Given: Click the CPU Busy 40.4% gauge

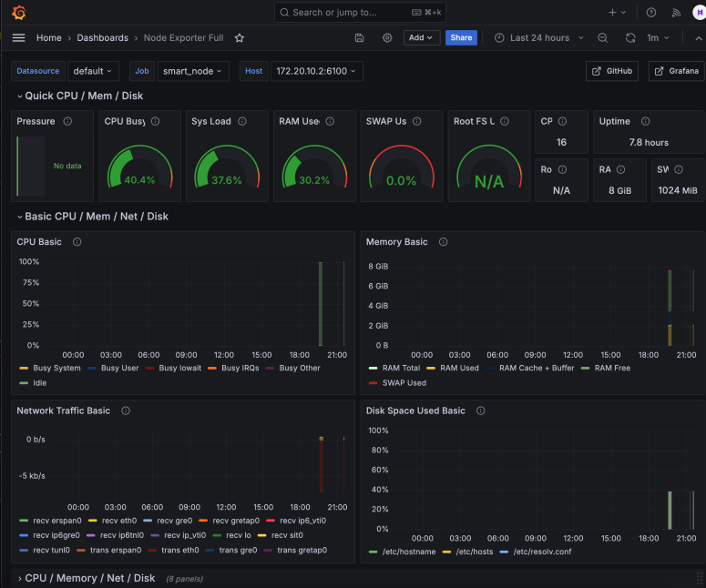Looking at the screenshot, I should (139, 167).
